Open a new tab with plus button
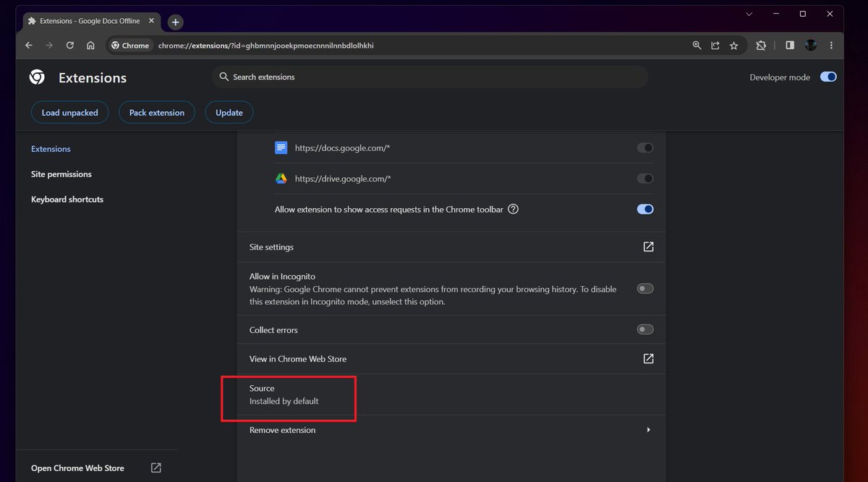This screenshot has width=868, height=482. click(x=175, y=22)
